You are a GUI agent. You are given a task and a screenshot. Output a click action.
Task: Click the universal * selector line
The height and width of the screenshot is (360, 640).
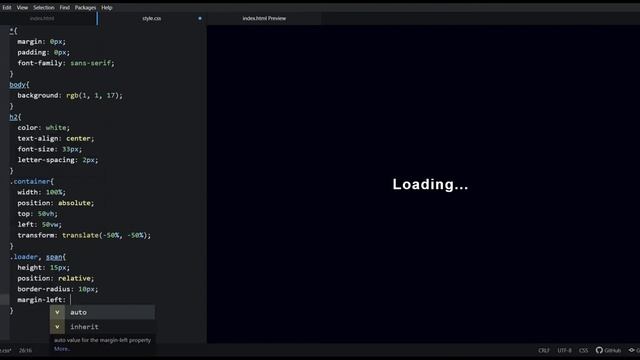click(13, 31)
